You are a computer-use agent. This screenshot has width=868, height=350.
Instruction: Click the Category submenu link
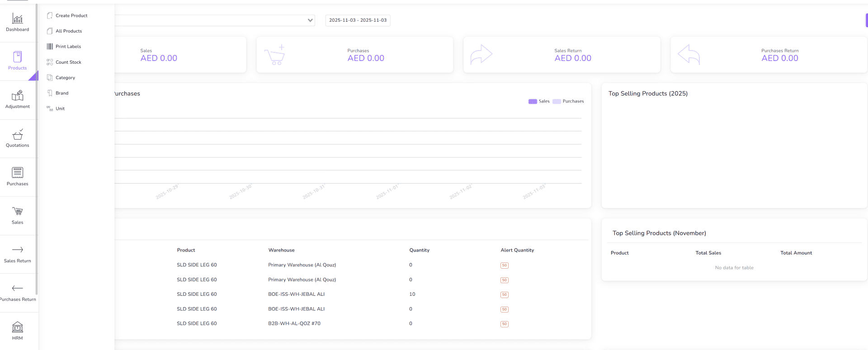65,78
